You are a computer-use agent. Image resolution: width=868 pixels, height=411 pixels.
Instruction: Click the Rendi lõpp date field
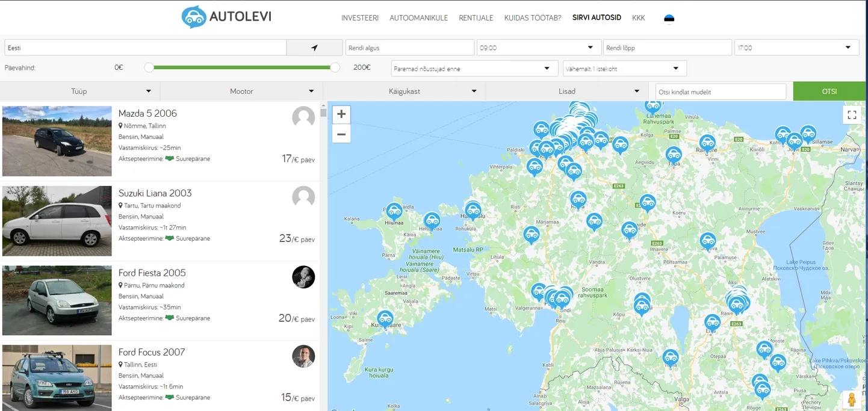click(x=668, y=48)
